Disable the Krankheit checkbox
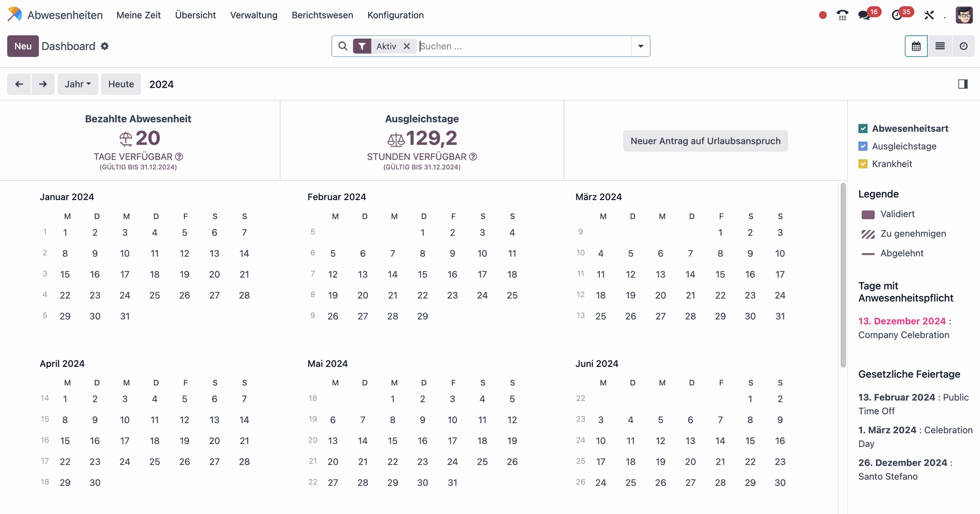Screen dimensions: 980x514 (863, 164)
